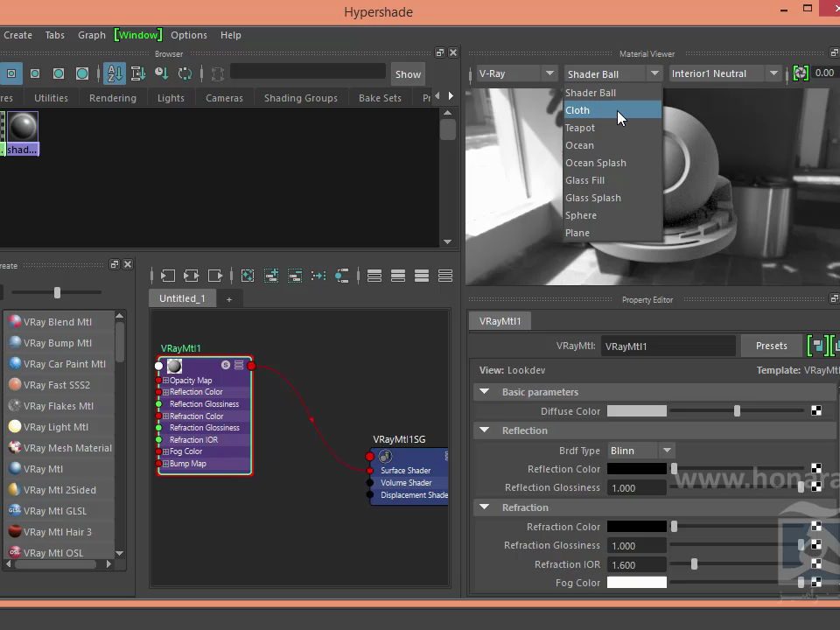Add a new graph tab with plus

coord(229,299)
